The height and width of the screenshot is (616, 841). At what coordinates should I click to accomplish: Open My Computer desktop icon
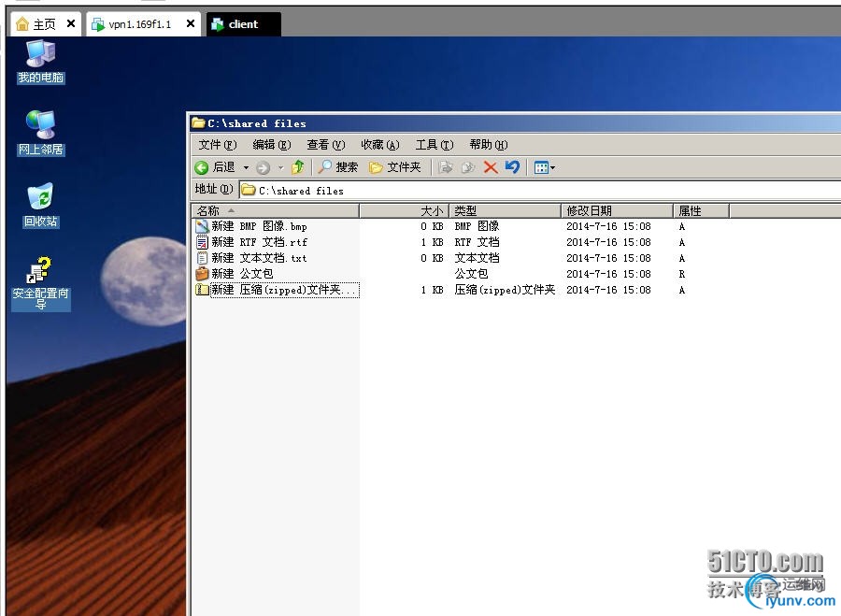pyautogui.click(x=41, y=62)
